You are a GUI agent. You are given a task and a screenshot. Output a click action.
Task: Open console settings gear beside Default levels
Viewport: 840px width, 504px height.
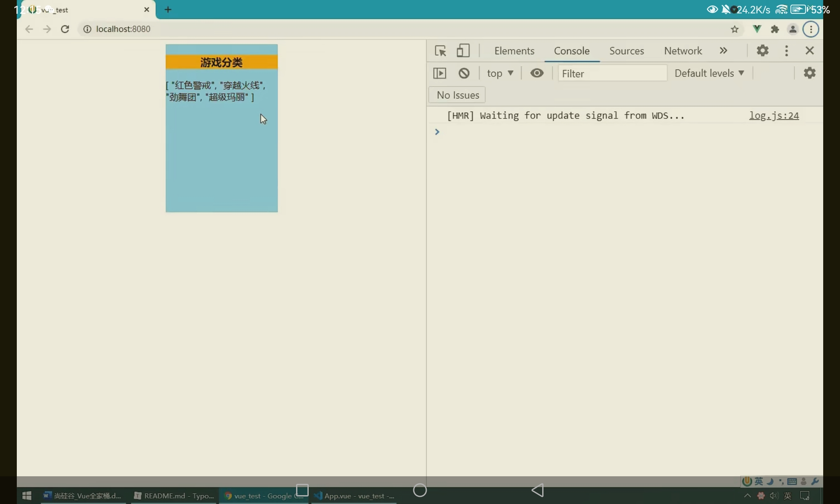click(809, 73)
